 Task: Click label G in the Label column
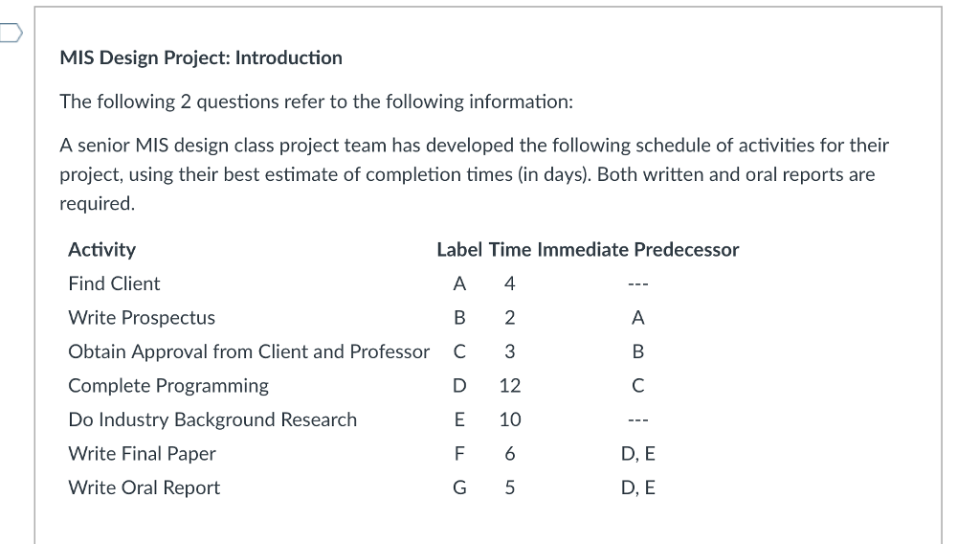460,487
